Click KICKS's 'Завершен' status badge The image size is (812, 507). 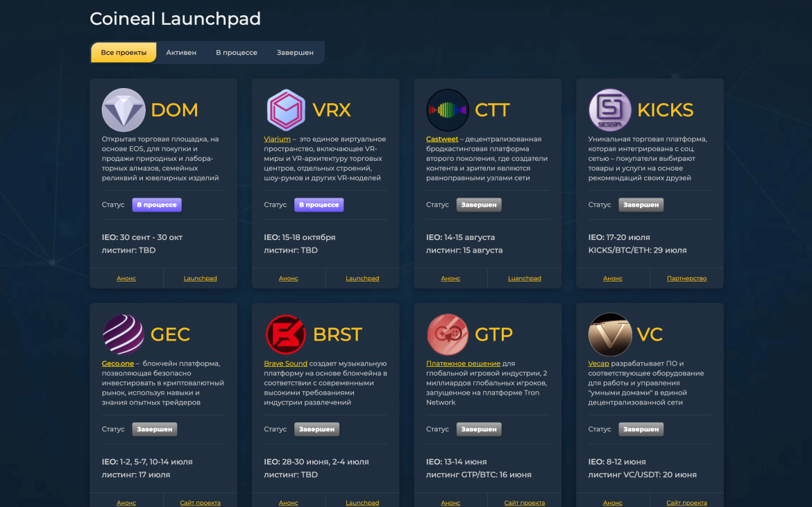[641, 205]
